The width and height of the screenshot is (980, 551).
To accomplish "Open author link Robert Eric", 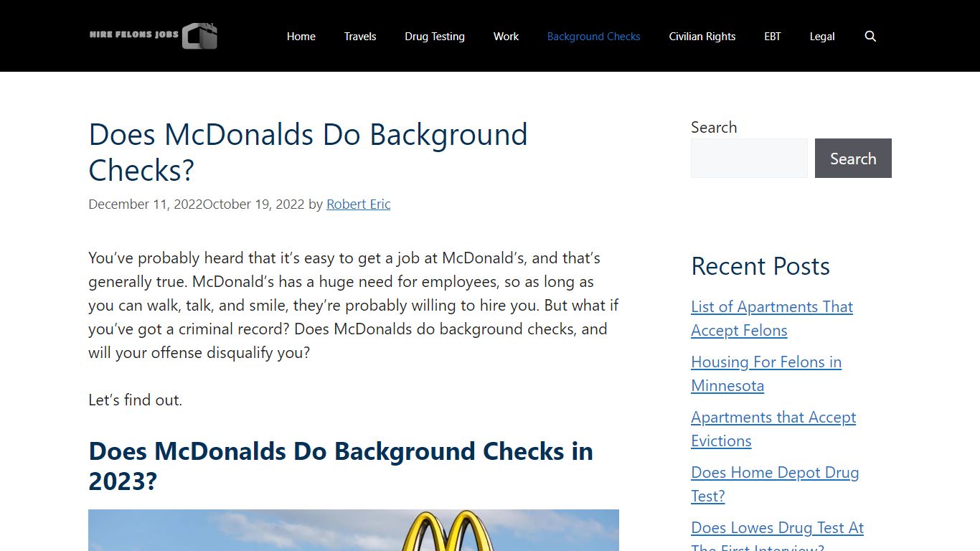I will pyautogui.click(x=359, y=204).
